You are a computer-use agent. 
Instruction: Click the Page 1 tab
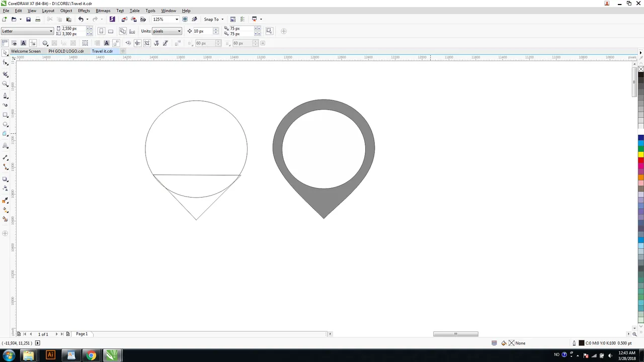coord(82,334)
